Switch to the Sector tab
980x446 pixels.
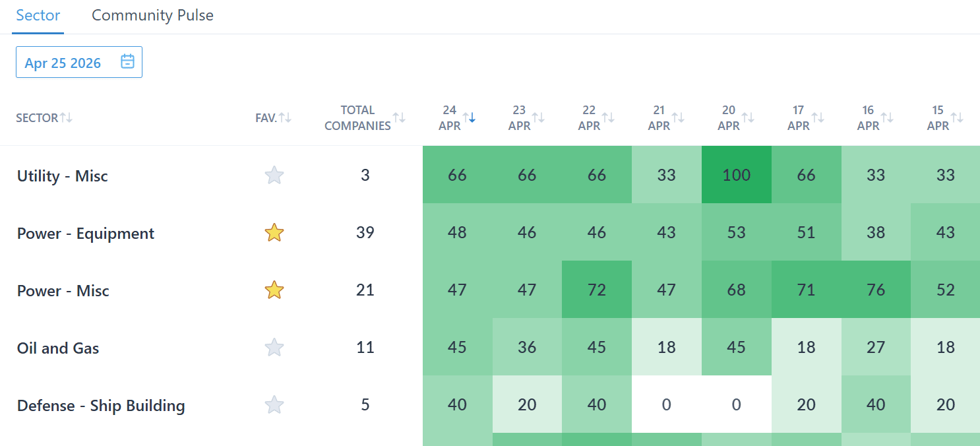(38, 16)
